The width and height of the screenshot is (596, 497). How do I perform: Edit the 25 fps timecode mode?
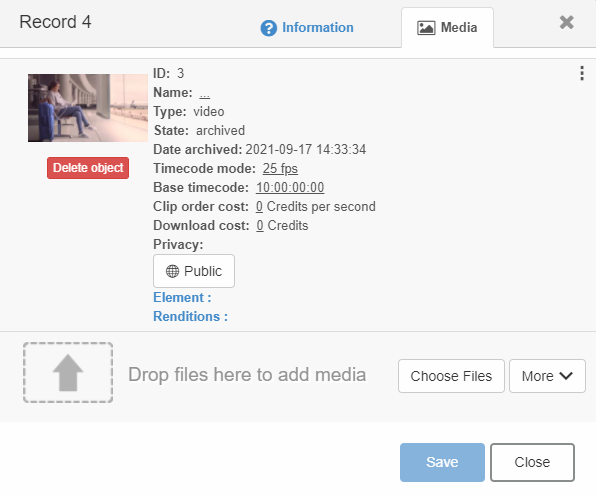click(280, 168)
